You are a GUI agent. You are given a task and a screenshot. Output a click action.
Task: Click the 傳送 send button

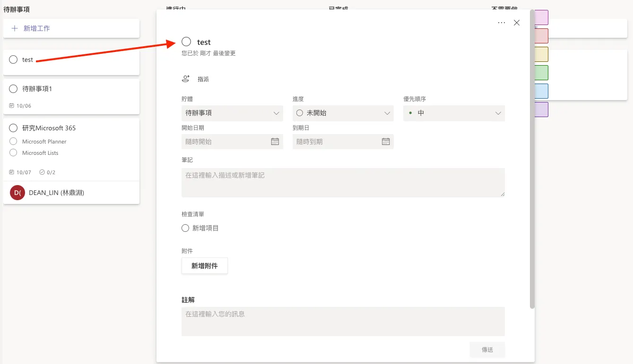(x=487, y=350)
